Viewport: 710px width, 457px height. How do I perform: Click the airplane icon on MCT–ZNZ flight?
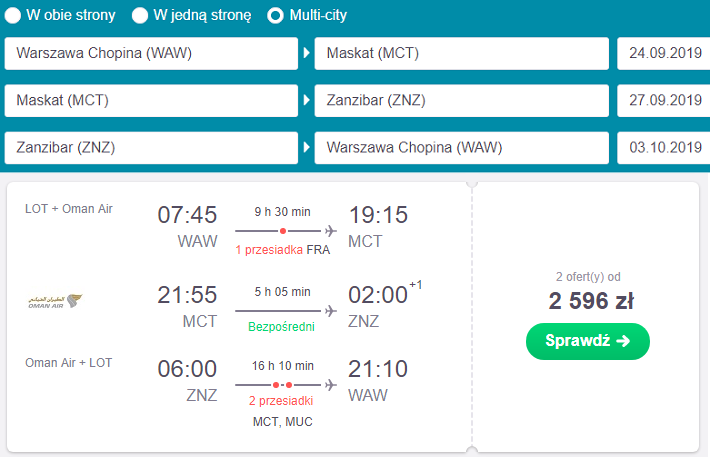click(x=331, y=307)
